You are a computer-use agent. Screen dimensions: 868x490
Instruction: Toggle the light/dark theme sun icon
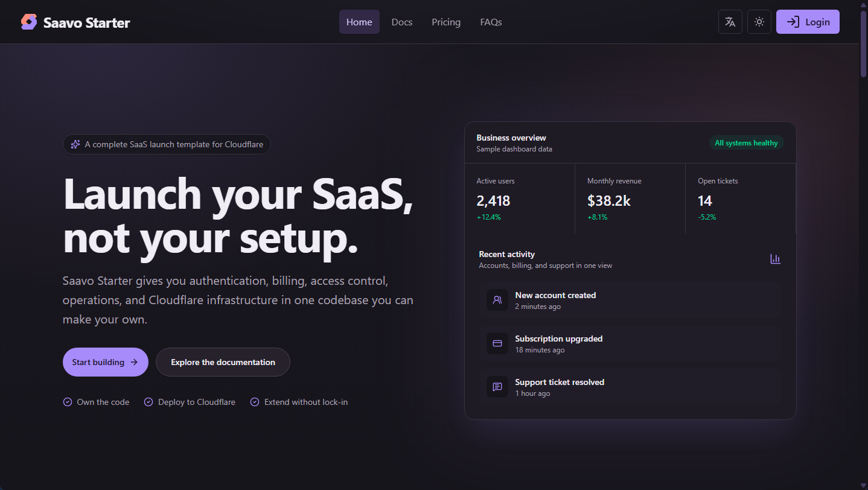coord(759,22)
